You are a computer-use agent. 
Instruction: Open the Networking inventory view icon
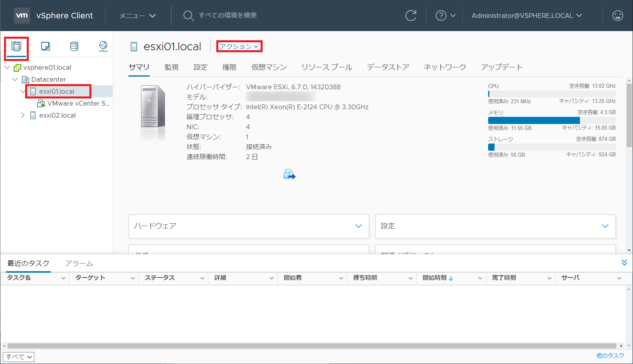pos(103,47)
